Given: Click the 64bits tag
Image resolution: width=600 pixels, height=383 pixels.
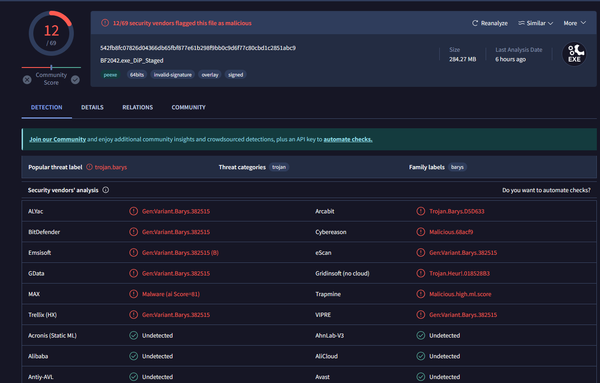Looking at the screenshot, I should pyautogui.click(x=137, y=75).
